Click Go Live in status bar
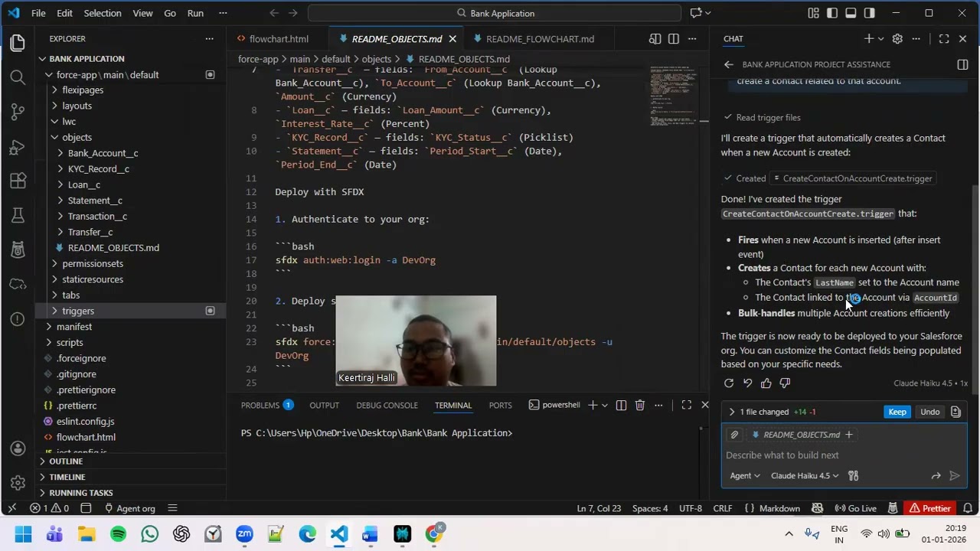980x551 pixels. (x=856, y=508)
